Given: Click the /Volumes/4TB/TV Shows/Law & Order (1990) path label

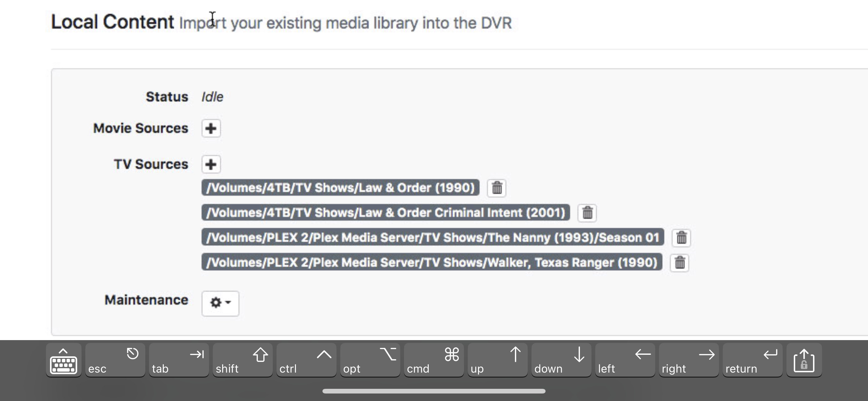Looking at the screenshot, I should [x=340, y=188].
